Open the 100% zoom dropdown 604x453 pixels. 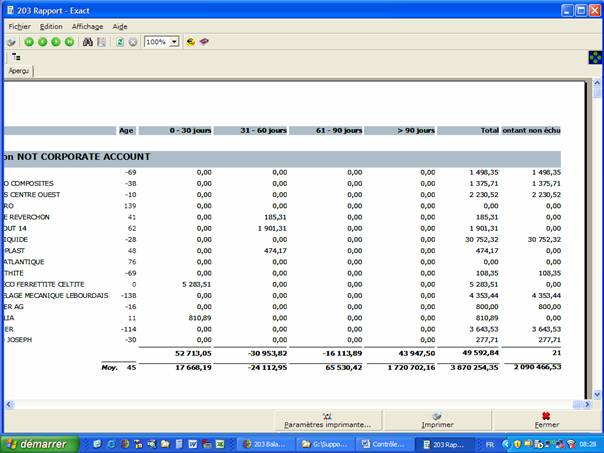coord(174,42)
